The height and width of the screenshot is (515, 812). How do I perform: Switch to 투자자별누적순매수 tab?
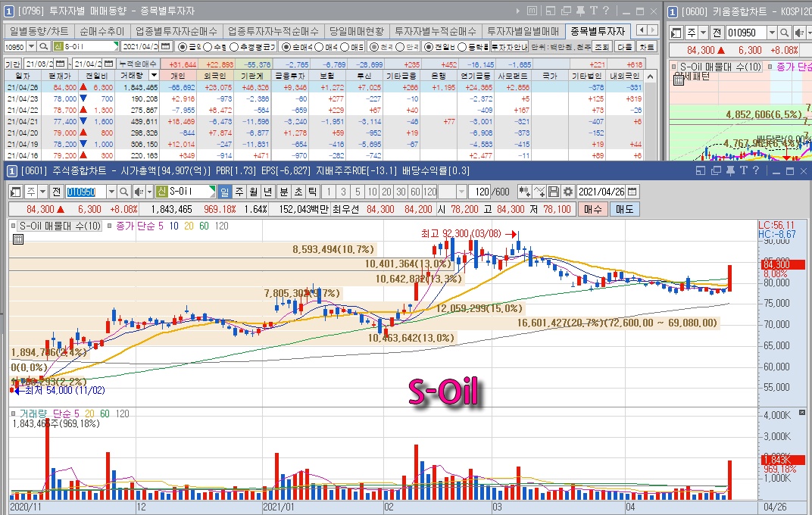(435, 32)
